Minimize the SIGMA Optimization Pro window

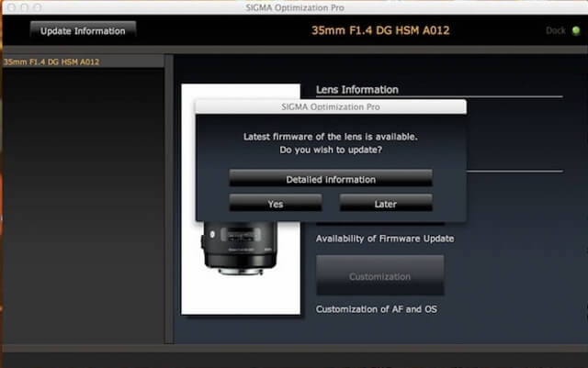point(25,7)
